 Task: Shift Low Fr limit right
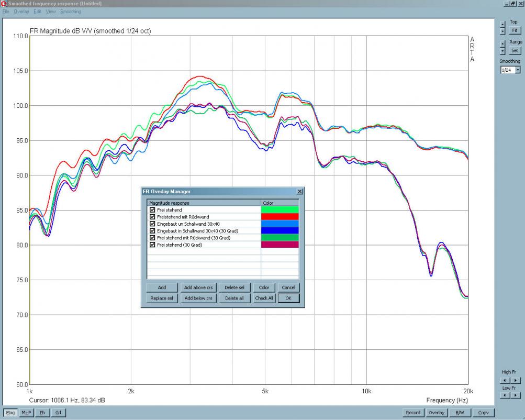pyautogui.click(x=516, y=395)
